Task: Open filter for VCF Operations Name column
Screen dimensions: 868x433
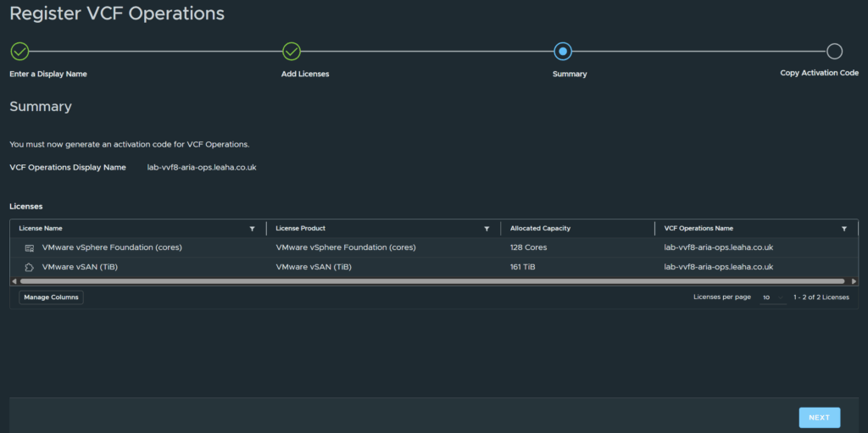Action: point(844,229)
